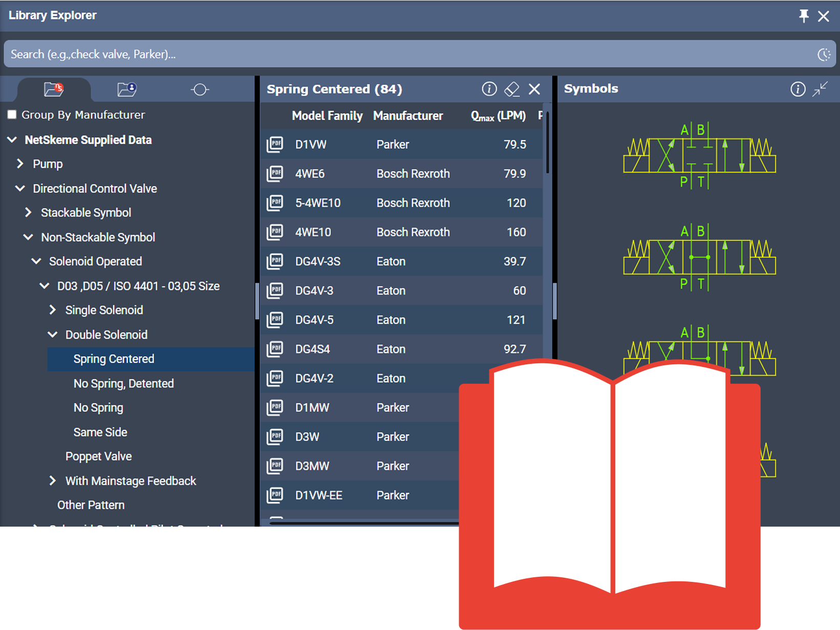Open search history via the clock icon

pyautogui.click(x=824, y=54)
